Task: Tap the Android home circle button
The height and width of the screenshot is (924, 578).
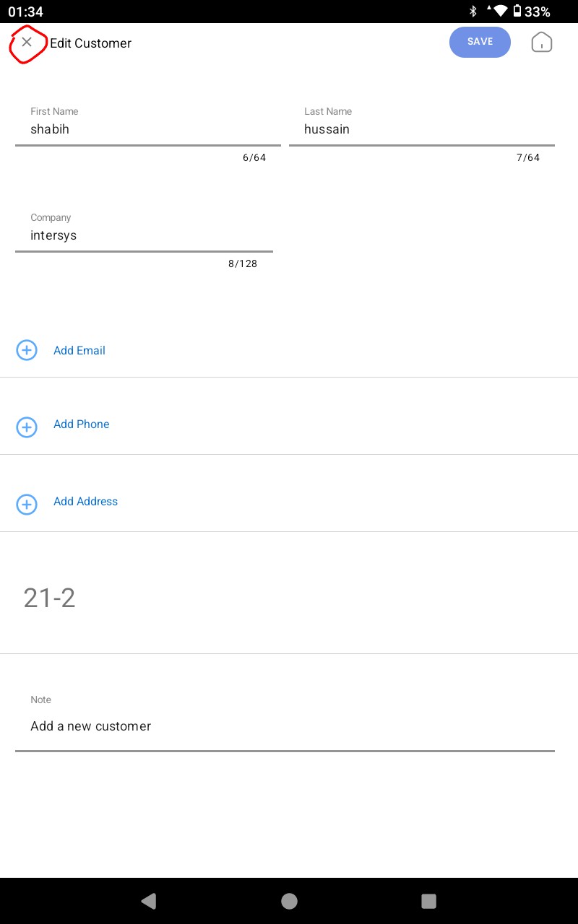Action: pyautogui.click(x=289, y=901)
